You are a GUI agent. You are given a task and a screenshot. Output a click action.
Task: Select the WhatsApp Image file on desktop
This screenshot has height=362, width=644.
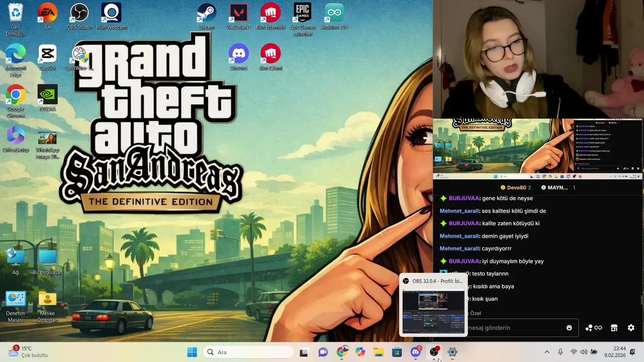point(47,145)
